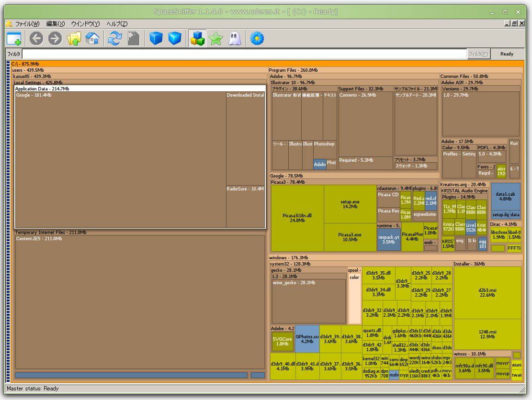Go back with the left arrow icon
The width and height of the screenshot is (532, 400).
click(x=36, y=38)
